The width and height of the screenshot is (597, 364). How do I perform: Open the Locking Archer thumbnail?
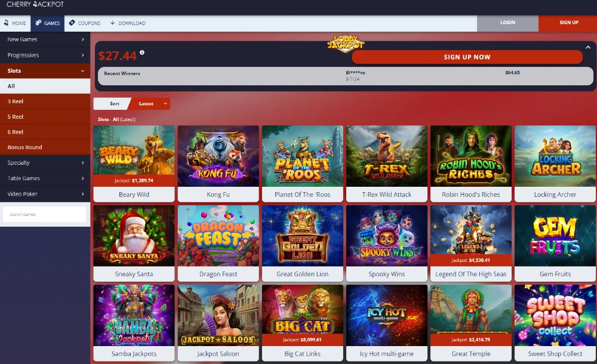tap(555, 156)
